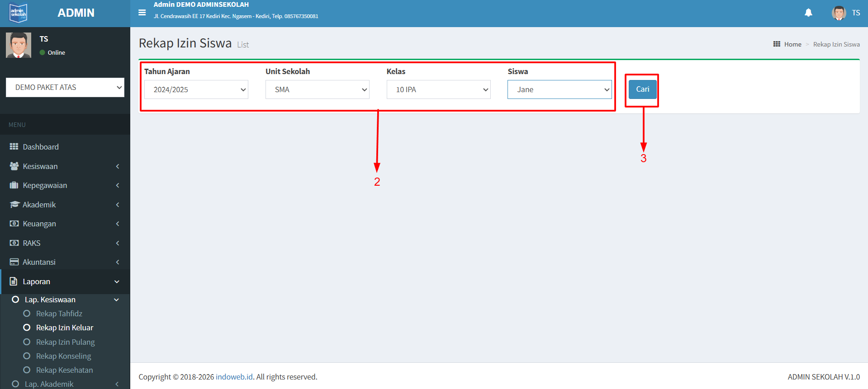Select the Rekap Tahfidz circle item
868x389 pixels.
[27, 314]
